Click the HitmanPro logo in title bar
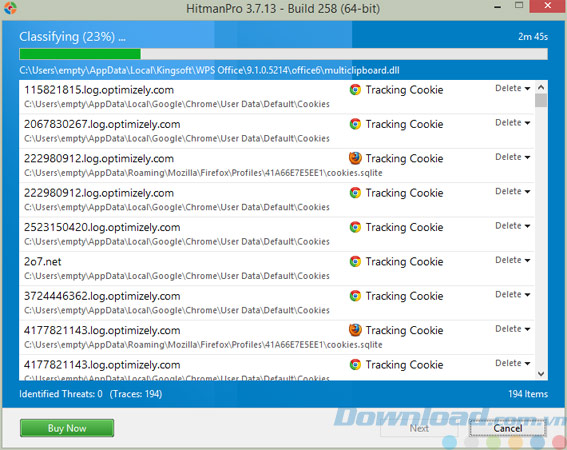The width and height of the screenshot is (567, 450). pos(10,8)
